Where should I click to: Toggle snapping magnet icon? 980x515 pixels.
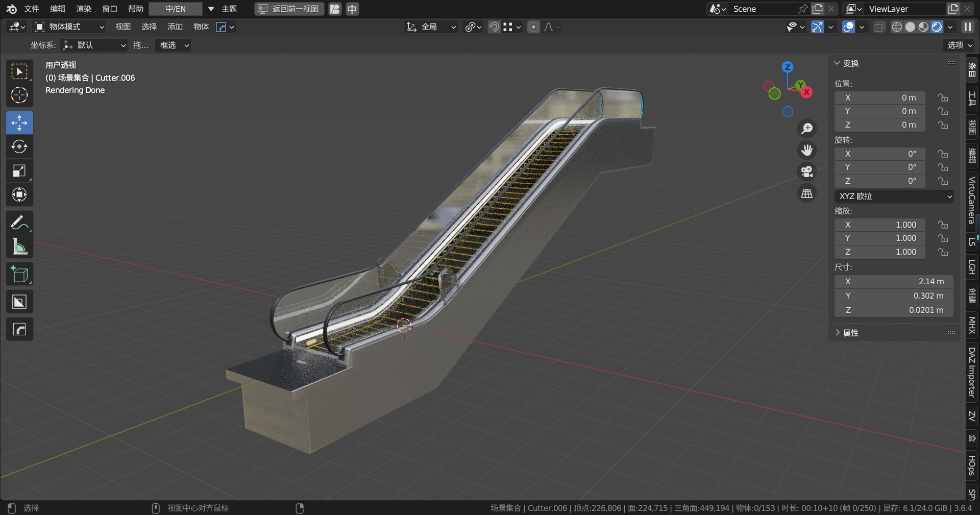coord(494,27)
